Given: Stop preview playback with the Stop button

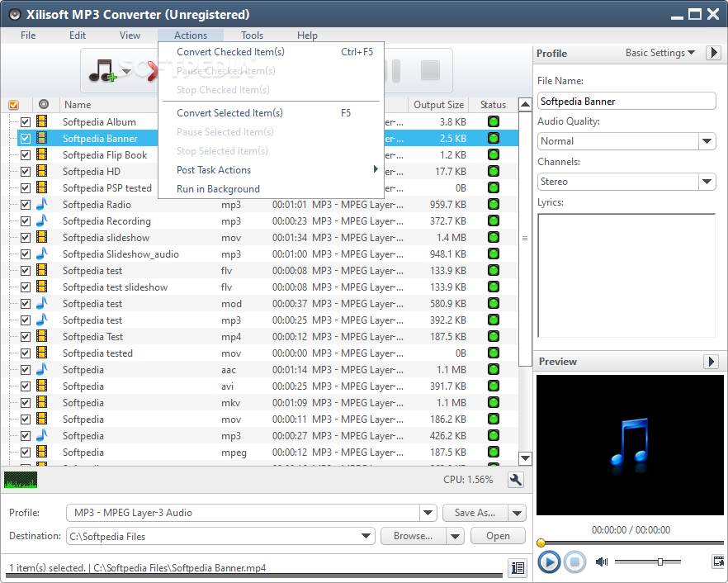Looking at the screenshot, I should point(574,562).
